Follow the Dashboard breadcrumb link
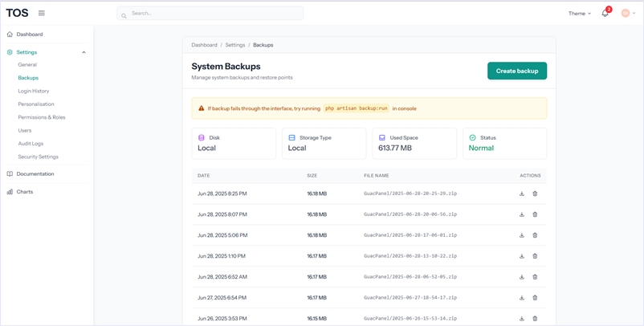Screen dimensions: 644x326 (x=204, y=45)
